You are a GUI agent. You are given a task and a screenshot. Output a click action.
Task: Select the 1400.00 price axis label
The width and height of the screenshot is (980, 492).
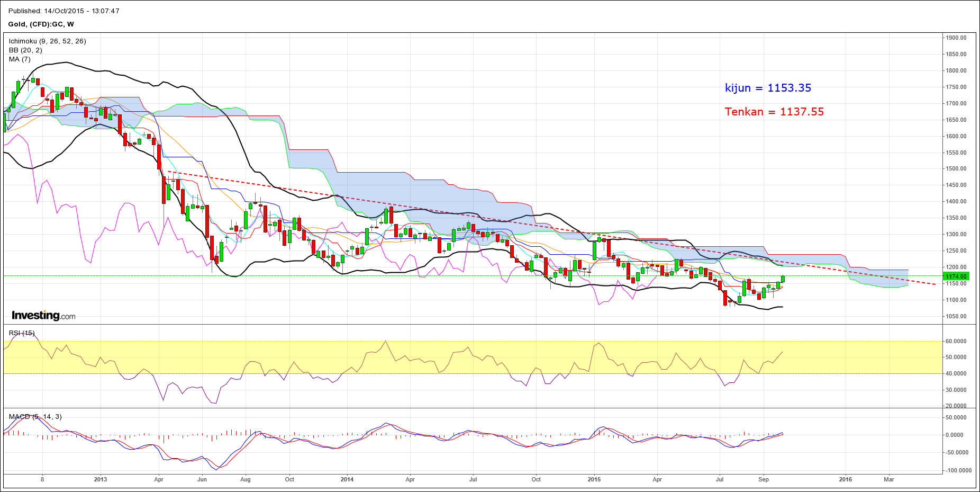click(956, 201)
